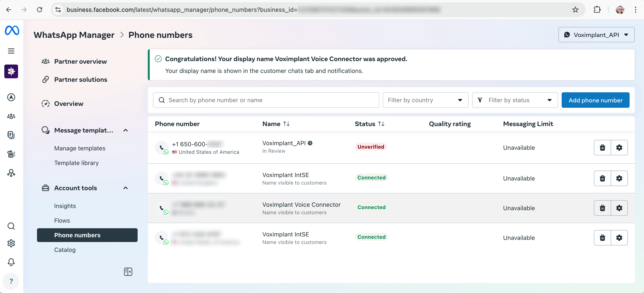Click the notifications bell icon
644x293 pixels.
tap(11, 262)
